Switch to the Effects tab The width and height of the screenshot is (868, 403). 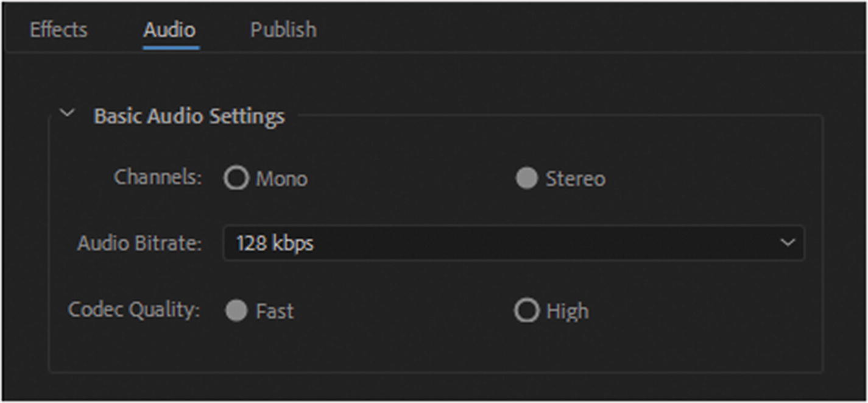[x=58, y=30]
